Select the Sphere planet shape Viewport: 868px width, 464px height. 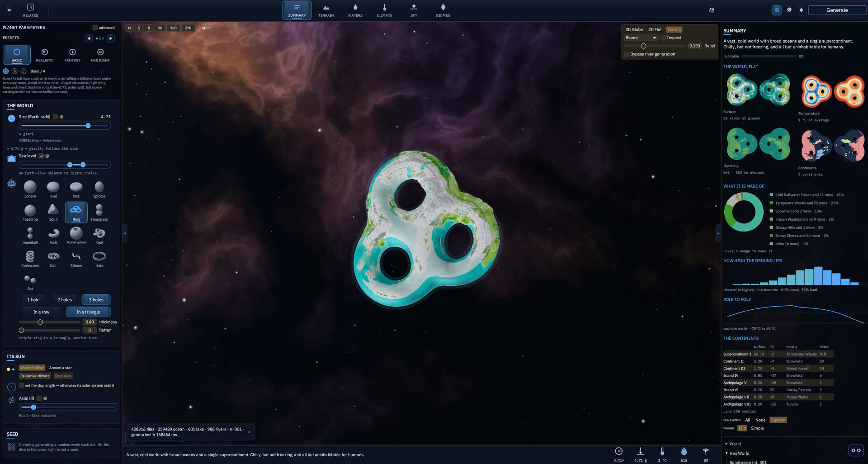(30, 189)
